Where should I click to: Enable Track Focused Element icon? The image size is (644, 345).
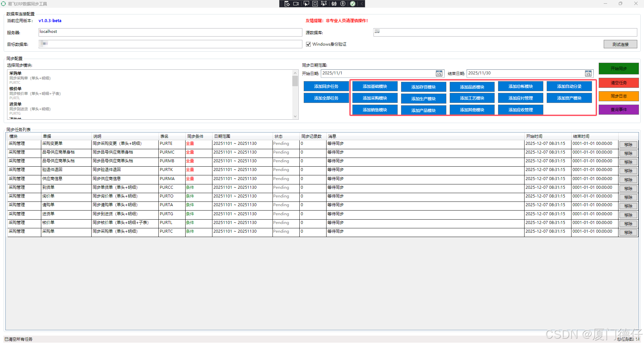(x=324, y=4)
